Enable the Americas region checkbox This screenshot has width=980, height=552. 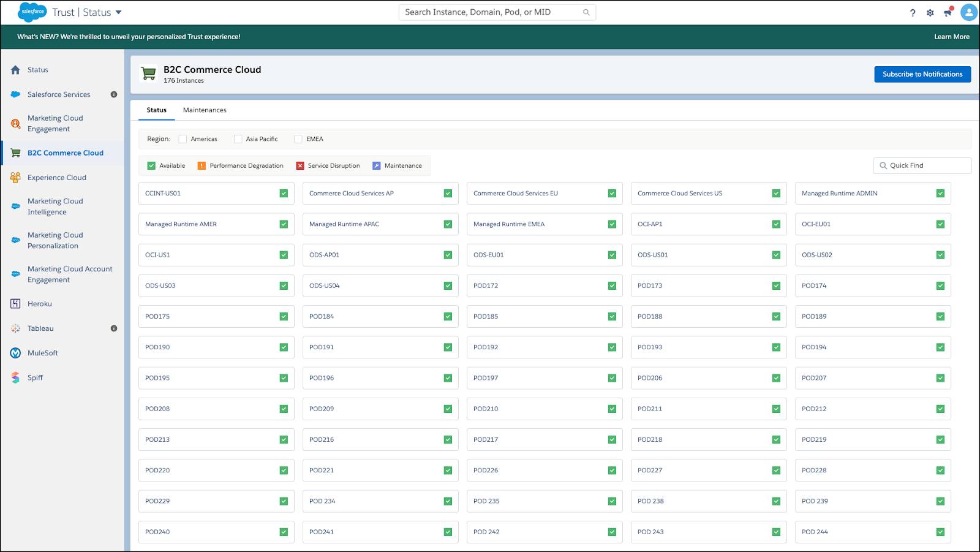(182, 138)
